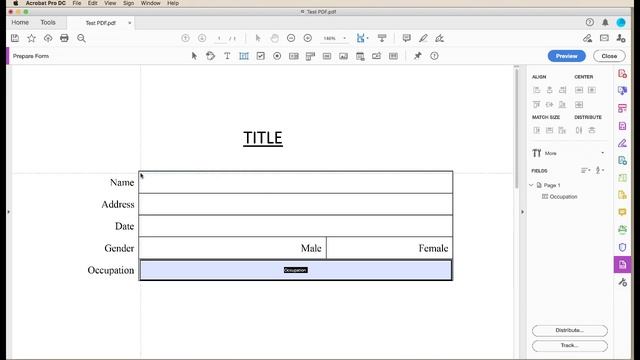Click the Send by email envelope icon

[604, 38]
